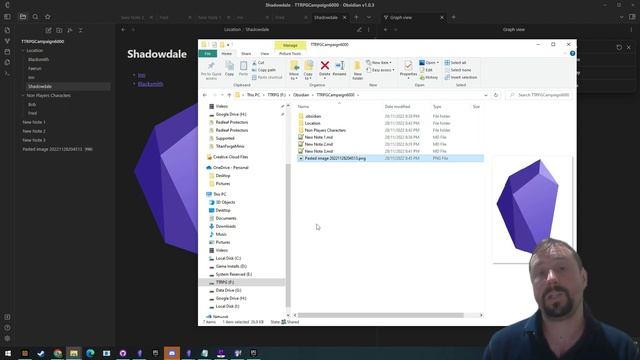Switch to the Share ribbon tab
This screenshot has width=640, height=360.
[246, 53]
